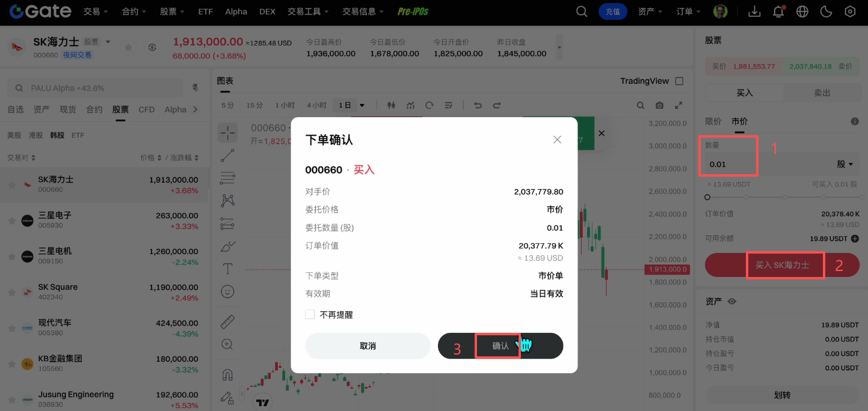Open the 交易 dropdown menu
Viewport: 868px width, 411px height.
click(x=96, y=11)
